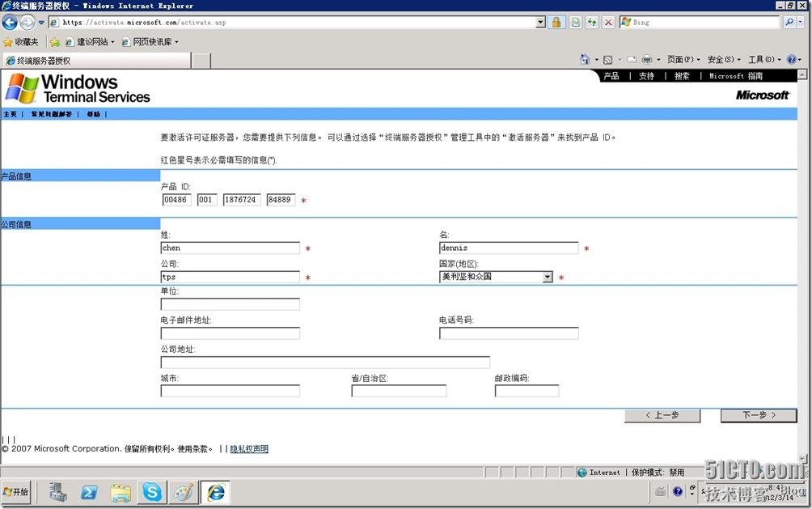This screenshot has width=812, height=509.
Task: Click the magnifier Search icon
Action: [789, 23]
